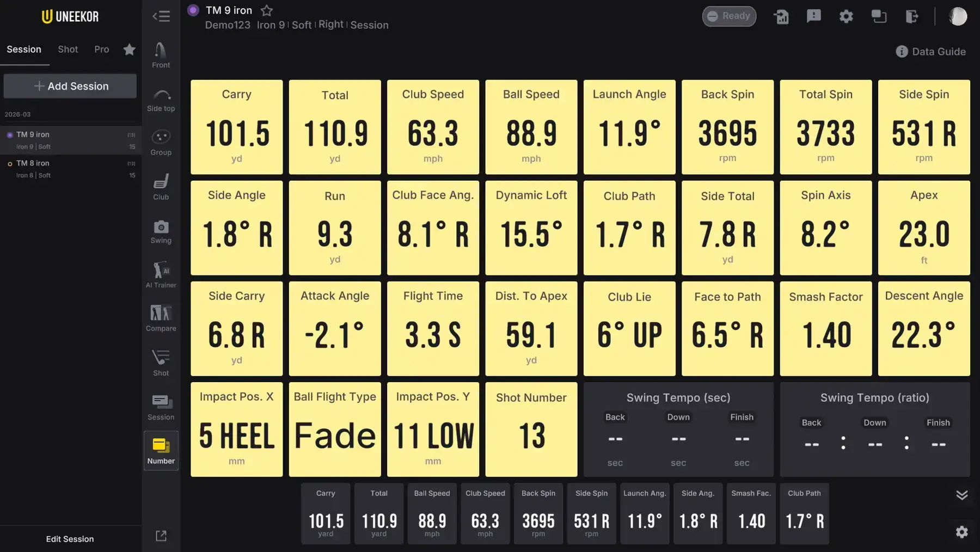Click the Side Angle 1.8° R tile

237,228
